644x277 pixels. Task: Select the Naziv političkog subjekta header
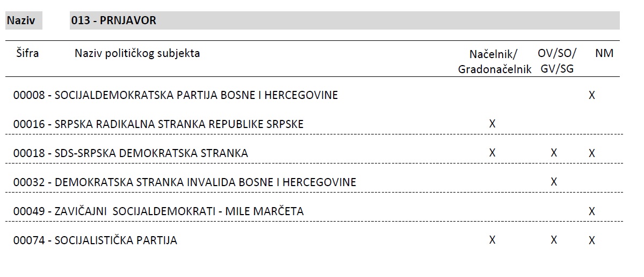point(137,53)
